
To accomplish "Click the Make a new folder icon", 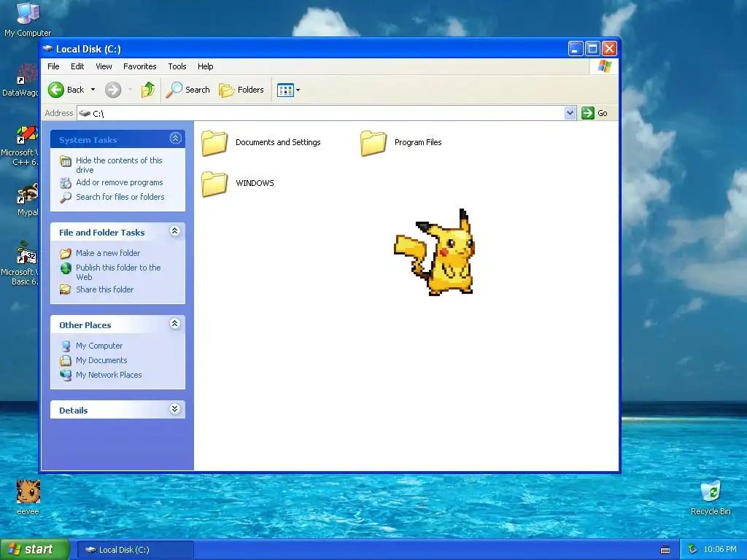I will 66,253.
